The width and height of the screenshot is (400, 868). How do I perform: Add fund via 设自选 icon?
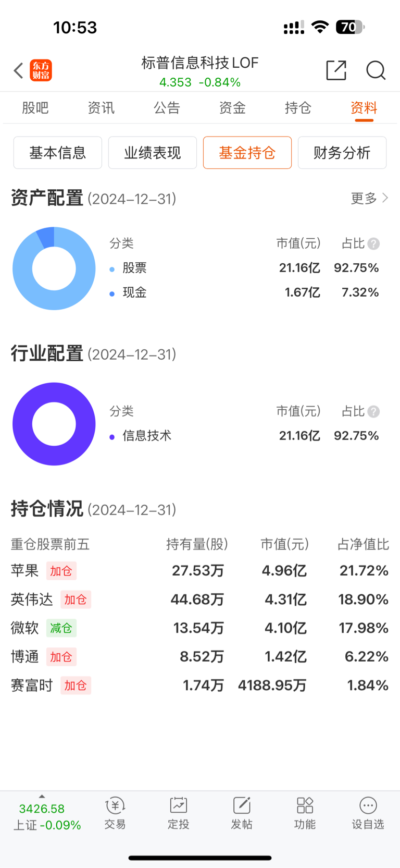(x=368, y=805)
